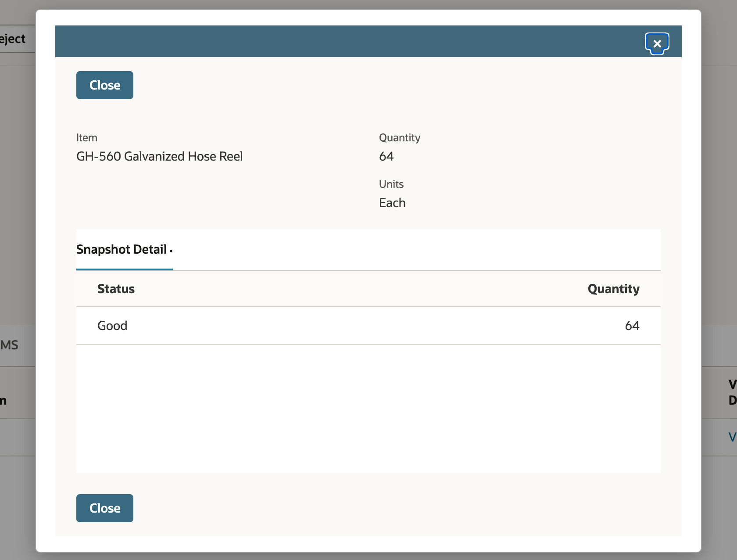
Task: Click the top Close button
Action: coord(105,85)
